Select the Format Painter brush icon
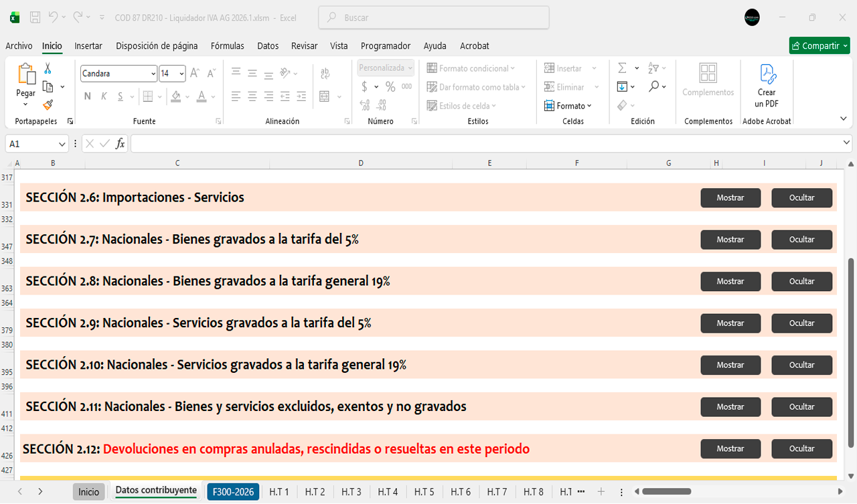The height and width of the screenshot is (504, 857). 48,104
